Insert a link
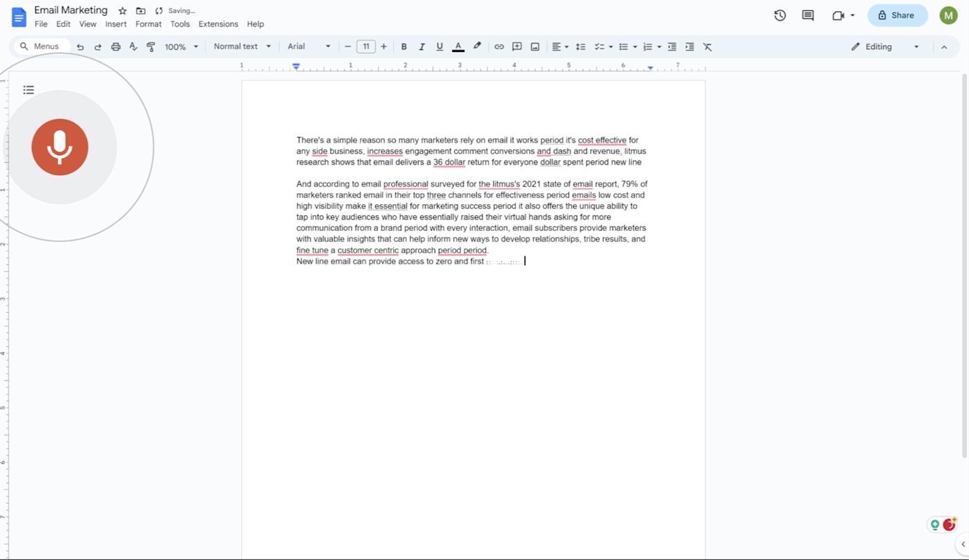 (x=499, y=47)
